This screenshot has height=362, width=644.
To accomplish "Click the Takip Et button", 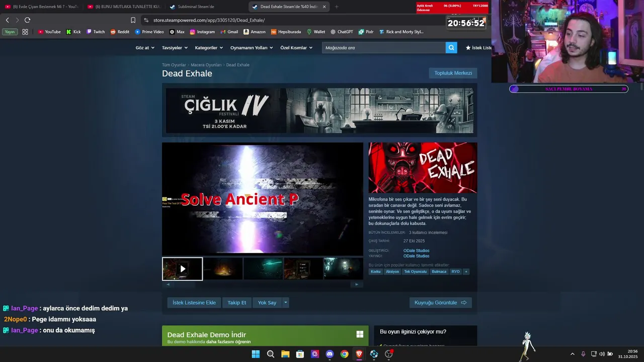I will tap(237, 303).
